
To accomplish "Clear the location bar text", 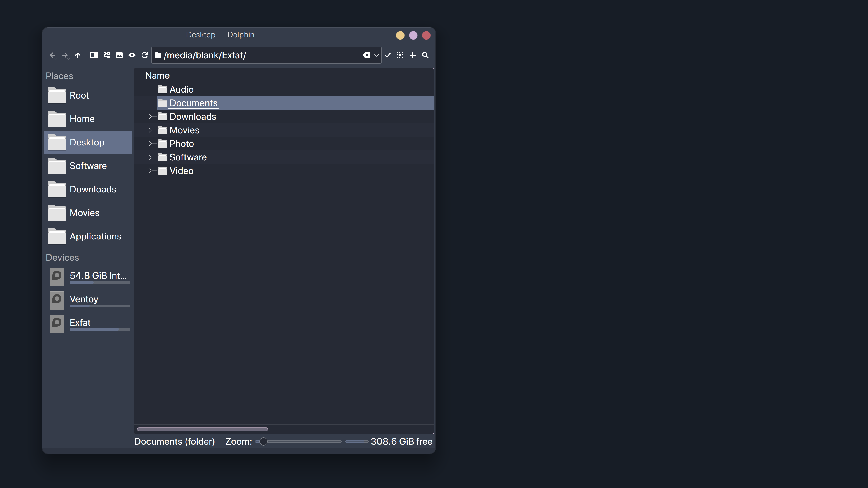I will [366, 55].
